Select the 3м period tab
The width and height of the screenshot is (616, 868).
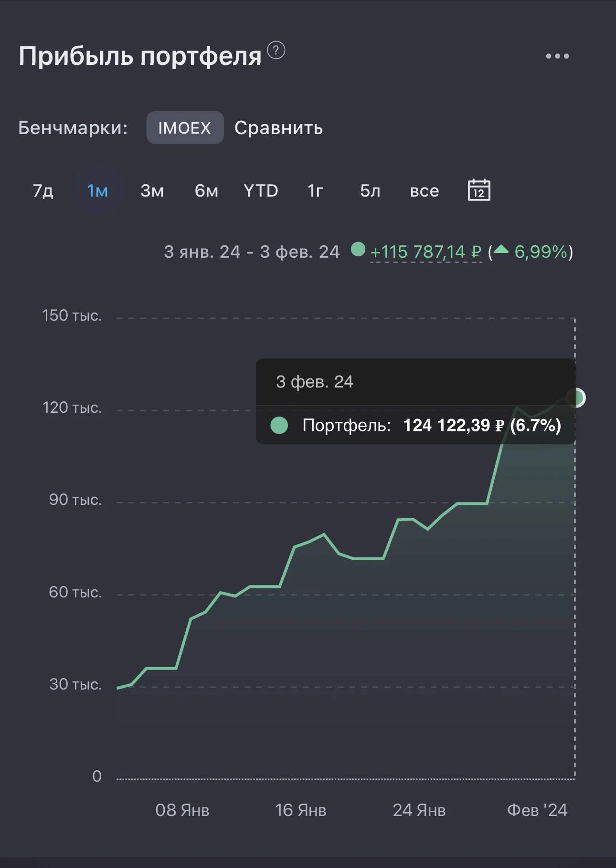pos(152,191)
